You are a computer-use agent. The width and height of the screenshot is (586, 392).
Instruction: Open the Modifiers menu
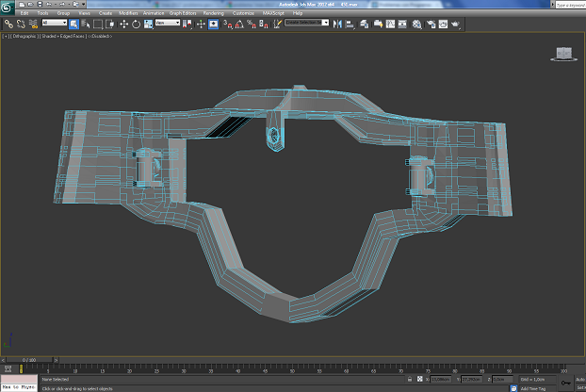(128, 13)
